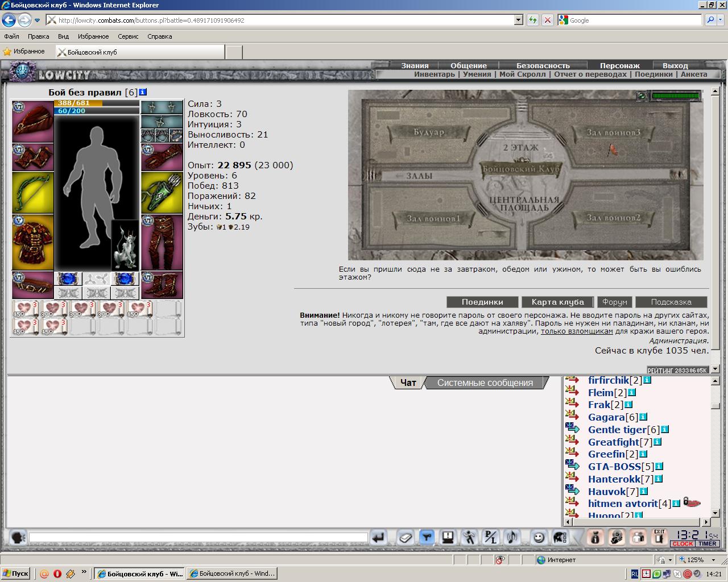Click the Подсказка button
This screenshot has height=582, width=728.
coord(671,302)
